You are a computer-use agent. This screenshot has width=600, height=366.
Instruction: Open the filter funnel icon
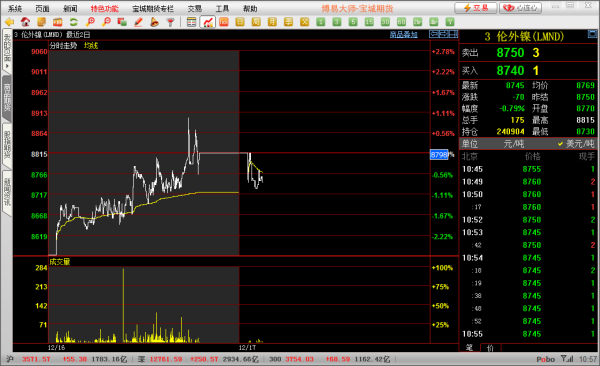point(171,22)
